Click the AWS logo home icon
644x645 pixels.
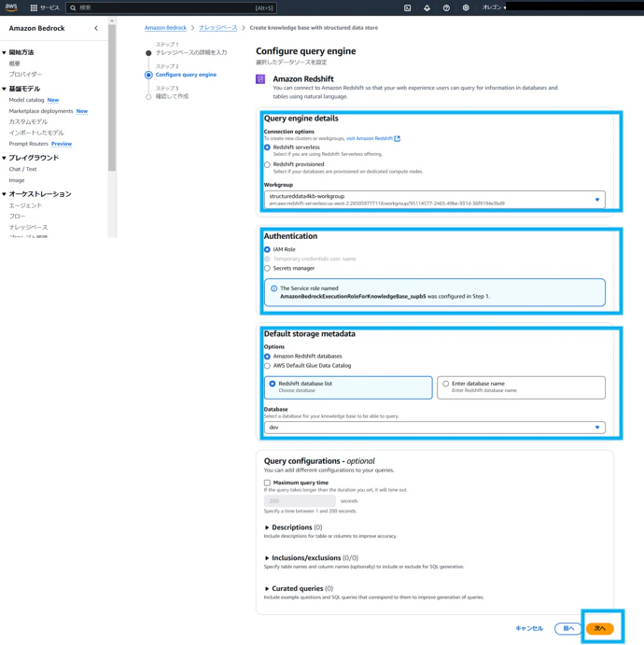click(x=11, y=7)
